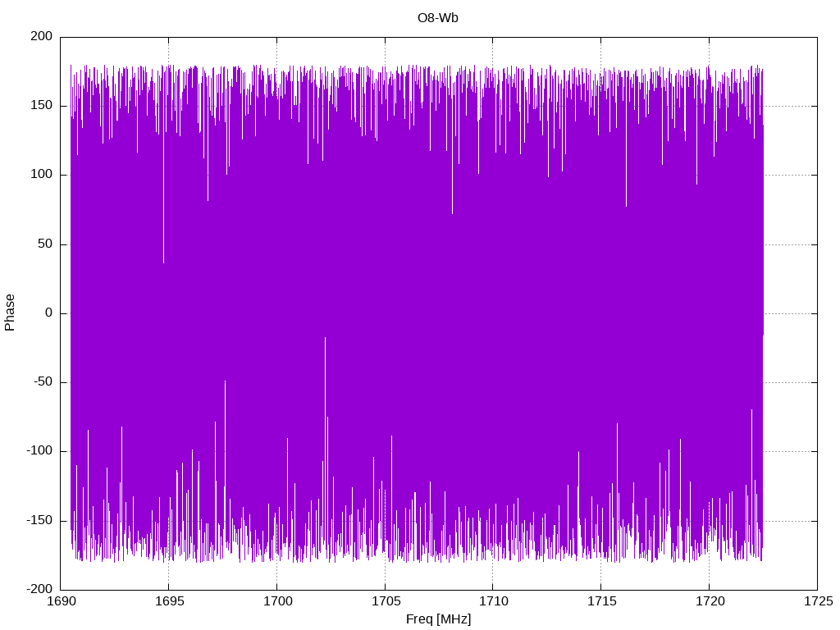This screenshot has width=840, height=630.
Task: Click x-axis tick label 1700
Action: pos(277,601)
